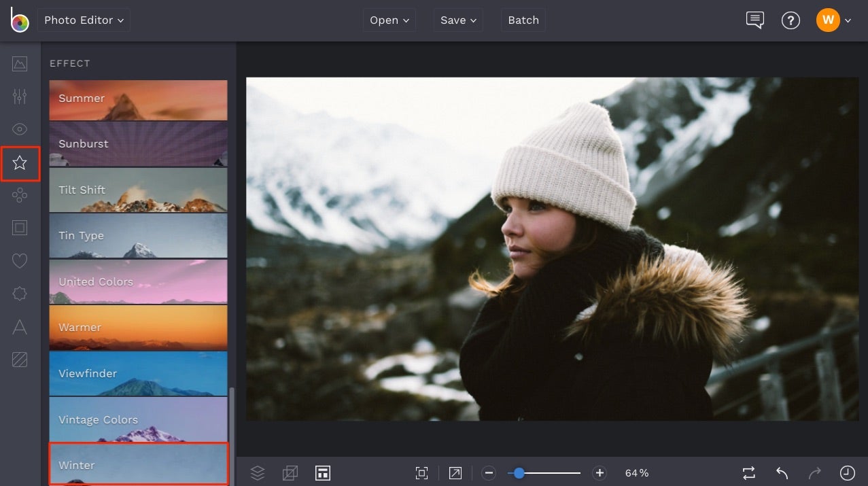
Task: Select the Text tool in the sidebar
Action: click(20, 327)
